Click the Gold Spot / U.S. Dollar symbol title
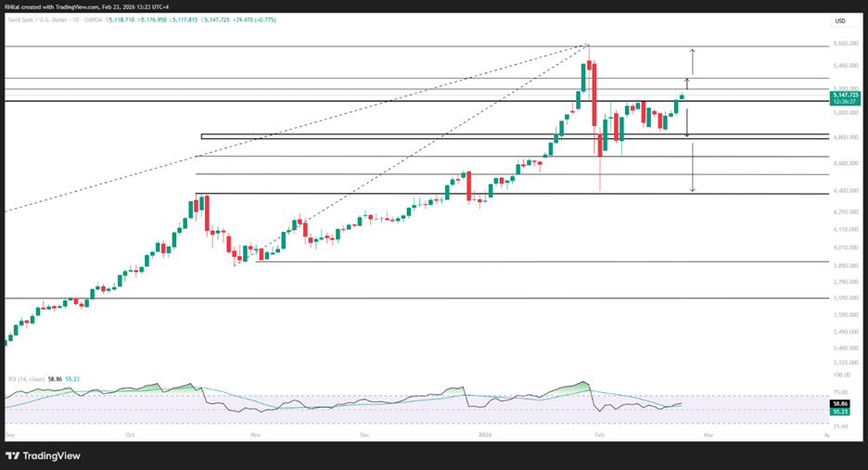 tap(40, 19)
